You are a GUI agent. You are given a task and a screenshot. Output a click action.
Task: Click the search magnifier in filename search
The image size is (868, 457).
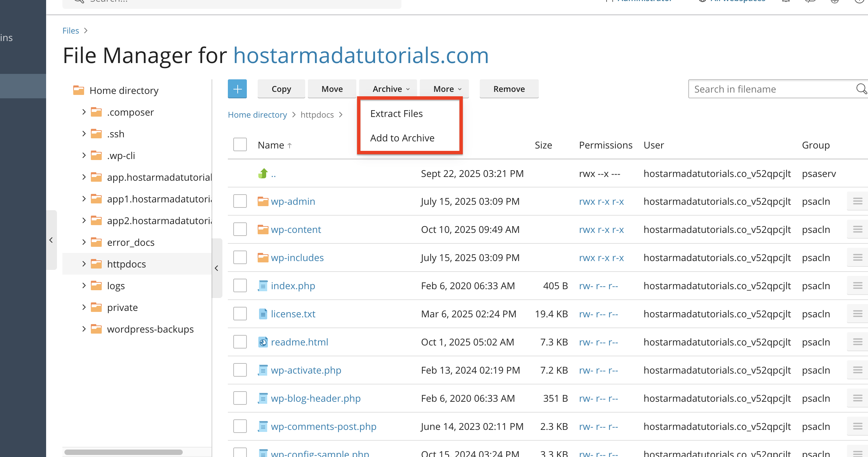861,89
